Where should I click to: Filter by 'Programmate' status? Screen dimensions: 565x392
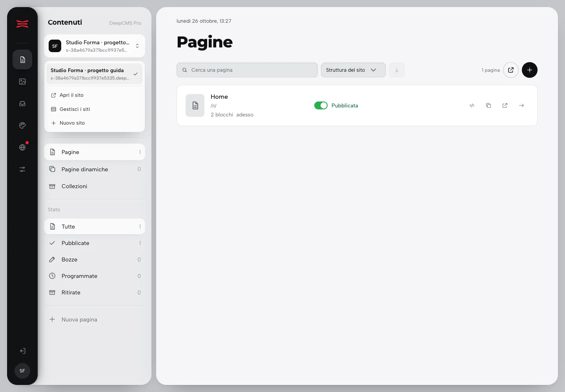95,276
